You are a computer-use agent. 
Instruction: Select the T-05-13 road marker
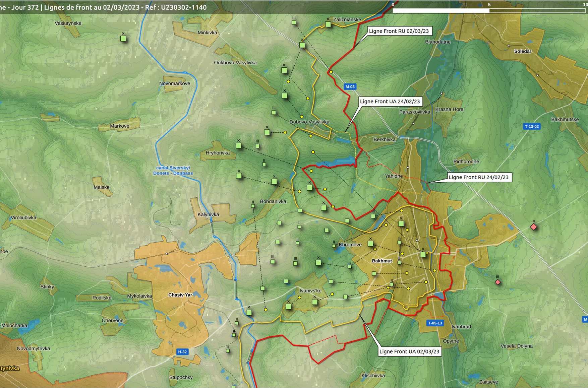coord(435,323)
